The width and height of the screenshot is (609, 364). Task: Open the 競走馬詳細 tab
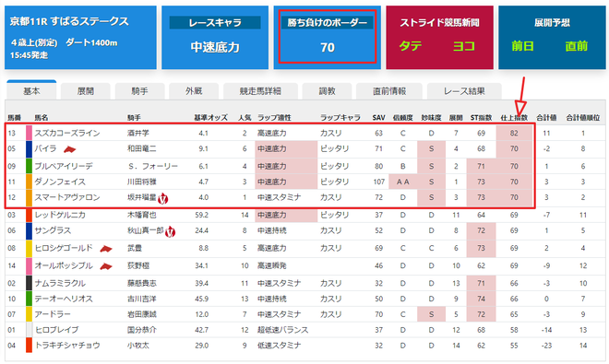pos(260,91)
